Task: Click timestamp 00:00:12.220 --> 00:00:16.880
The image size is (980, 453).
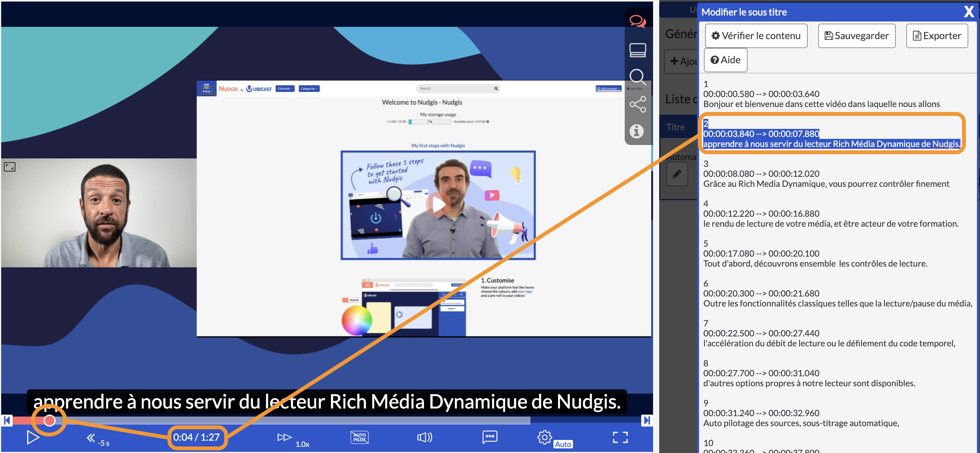Action: (761, 214)
